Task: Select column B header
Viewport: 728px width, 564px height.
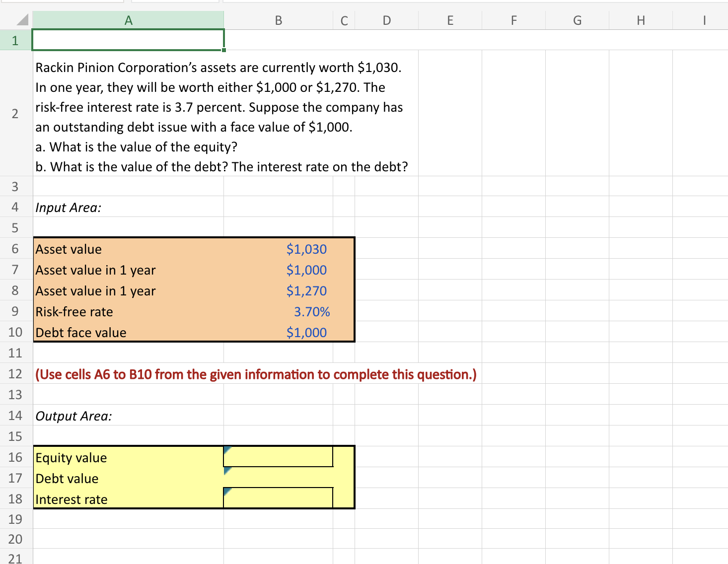Action: click(x=279, y=20)
